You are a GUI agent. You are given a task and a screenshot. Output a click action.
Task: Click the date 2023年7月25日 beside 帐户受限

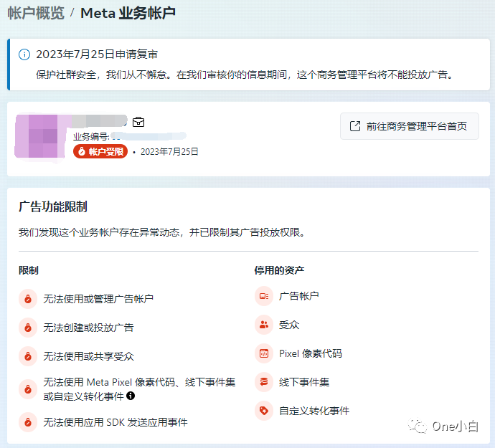[x=169, y=152]
